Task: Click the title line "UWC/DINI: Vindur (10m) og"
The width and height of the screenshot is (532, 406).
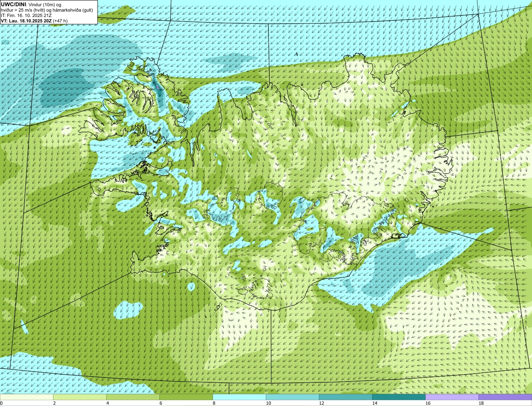Action: click(31, 4)
